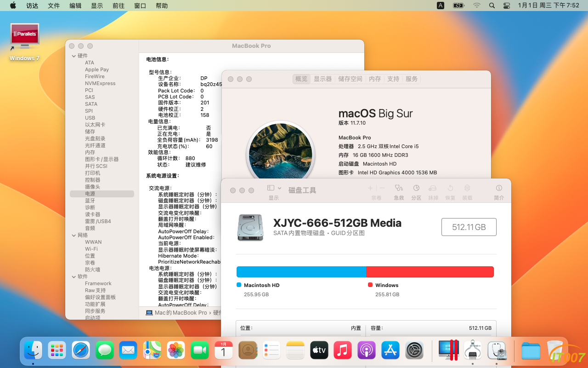
Task: Select 蓝牙 in the System Information sidebar
Action: [x=90, y=201]
